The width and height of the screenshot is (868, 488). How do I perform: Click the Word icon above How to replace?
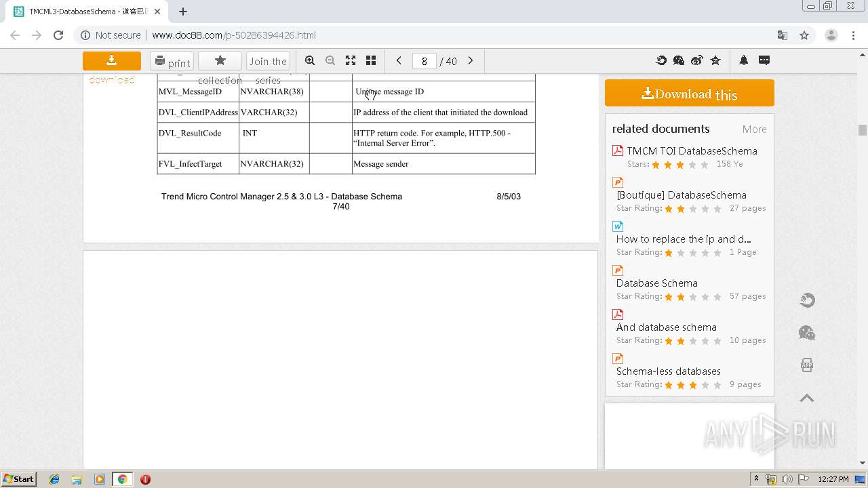[x=618, y=226]
